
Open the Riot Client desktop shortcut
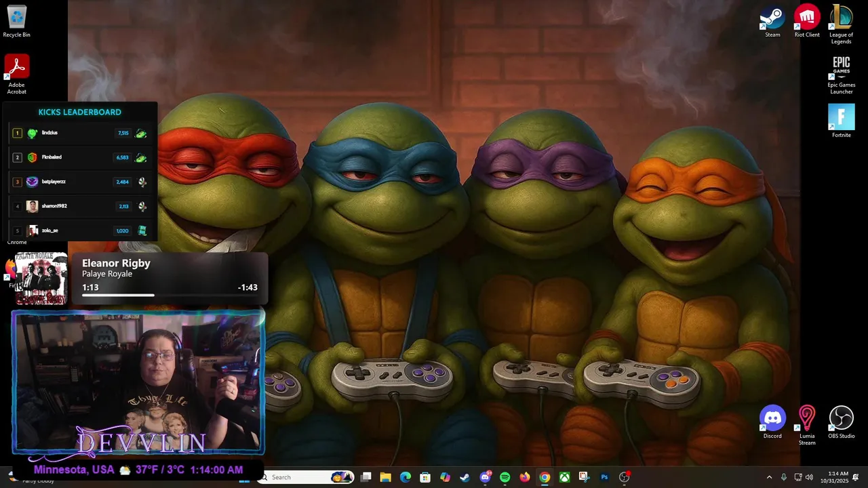point(807,21)
